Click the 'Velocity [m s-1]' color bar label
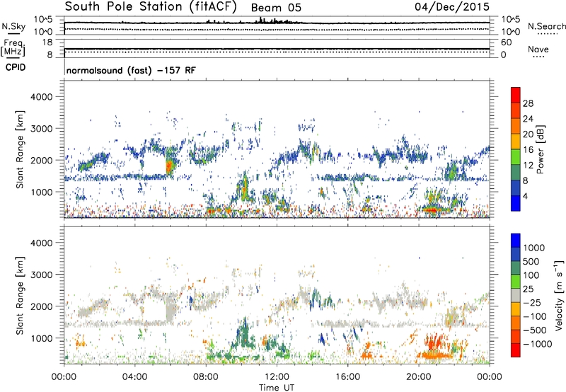This screenshot has height=392, width=566. [x=559, y=295]
